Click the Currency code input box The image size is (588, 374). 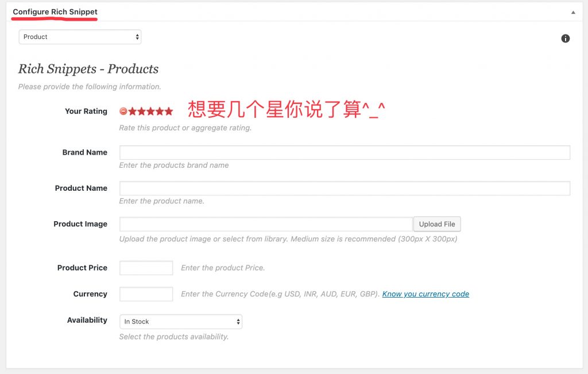coord(146,294)
